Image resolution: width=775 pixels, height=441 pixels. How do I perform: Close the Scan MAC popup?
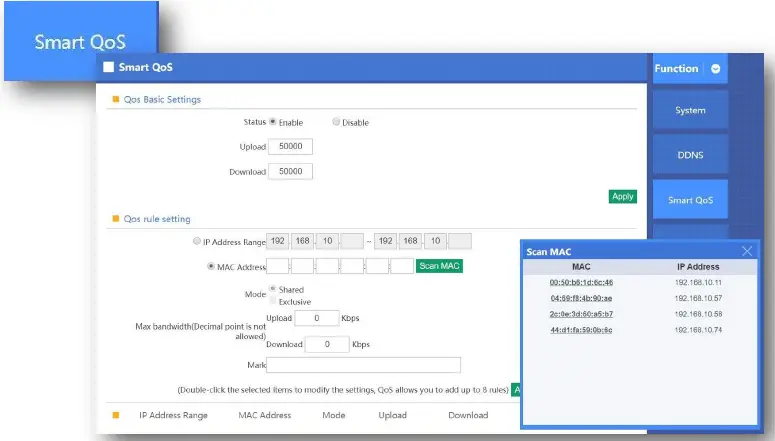747,251
